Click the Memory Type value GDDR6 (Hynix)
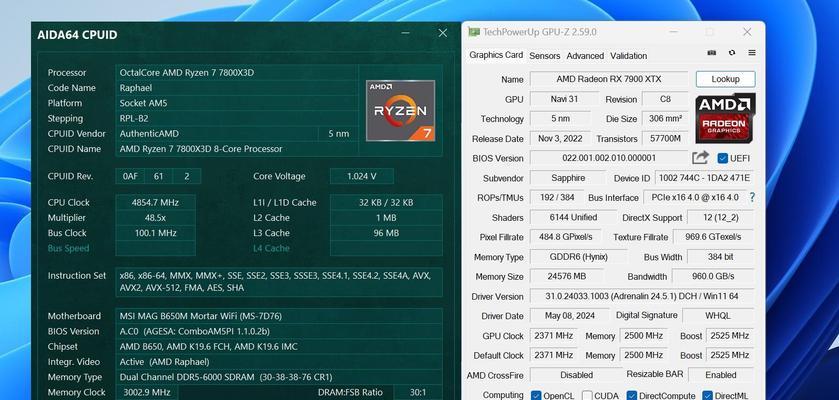Image resolution: width=839 pixels, height=400 pixels. click(577, 257)
